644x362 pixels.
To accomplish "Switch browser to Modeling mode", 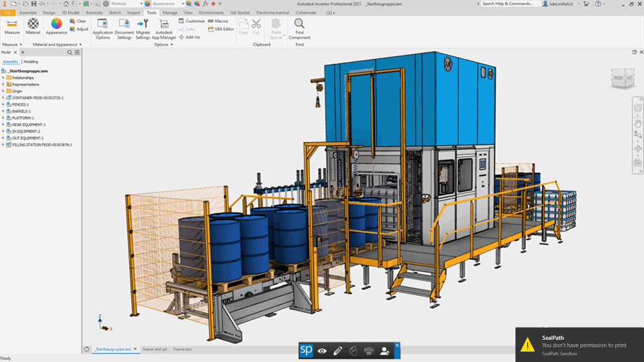I will point(32,61).
